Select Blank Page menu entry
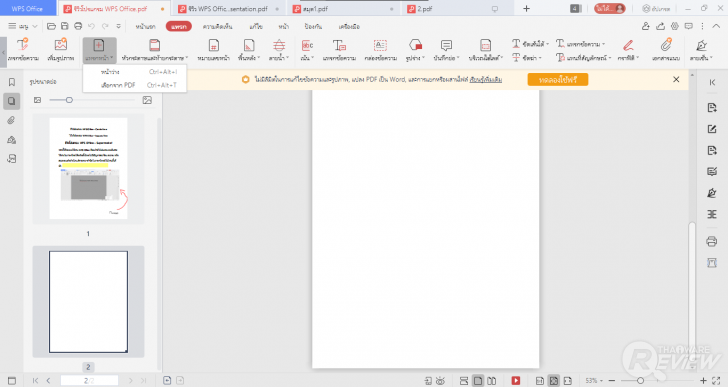This screenshot has height=387, width=728. click(x=135, y=72)
